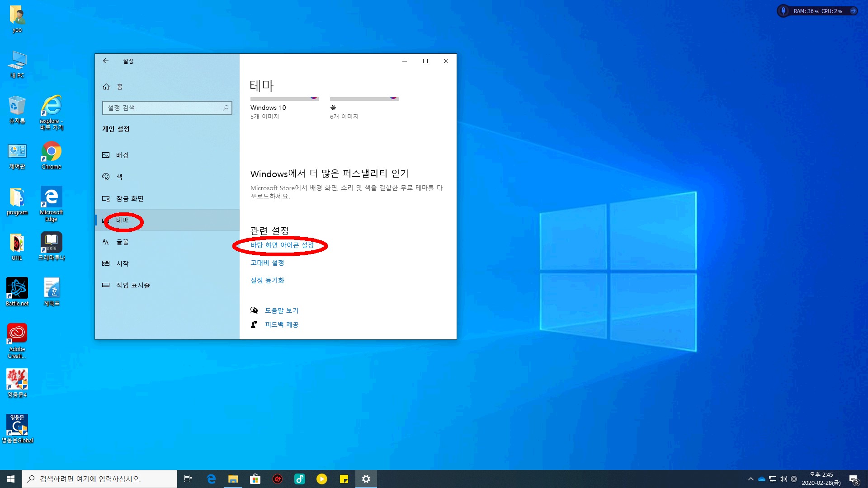Click 피드백 제공 feedback link

281,324
